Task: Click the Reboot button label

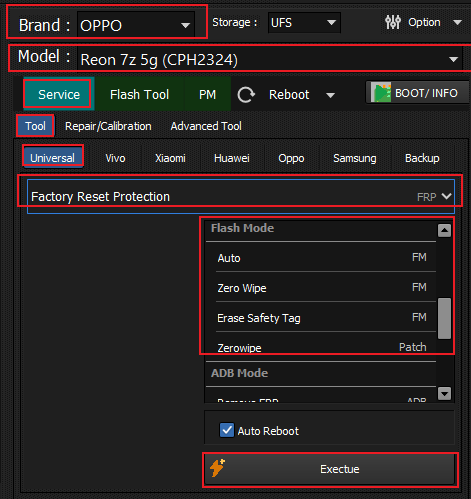Action: 289,95
